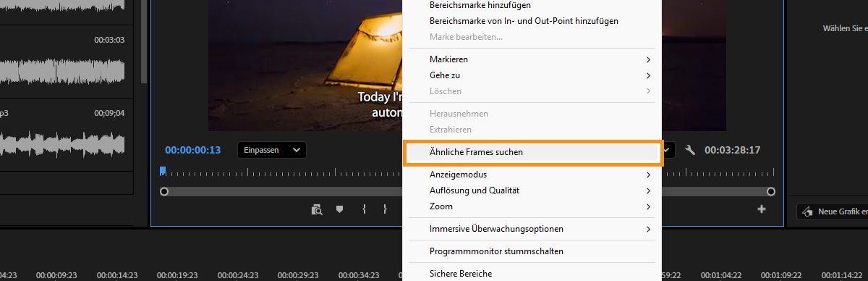Expand Auflösung und Qualität submenu
Viewport: 868px width, 281px height.
532,190
